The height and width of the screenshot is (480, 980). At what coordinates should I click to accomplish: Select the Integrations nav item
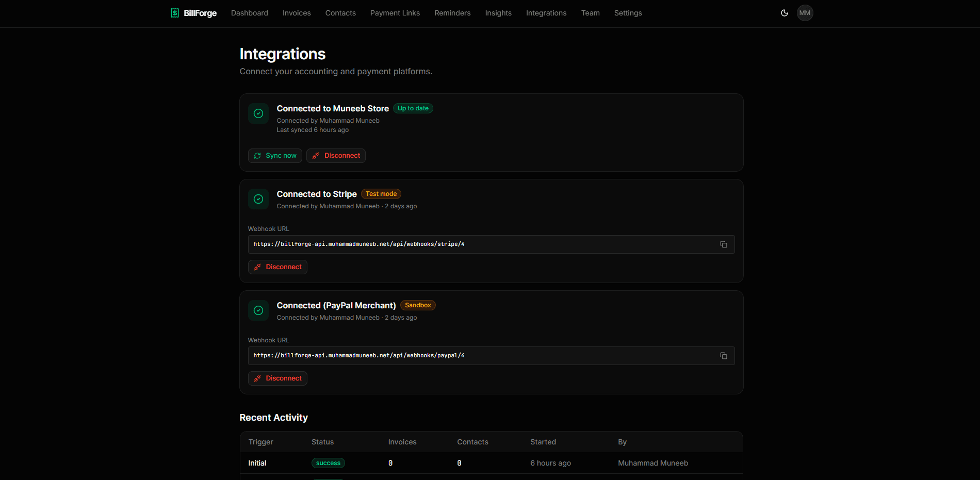546,13
